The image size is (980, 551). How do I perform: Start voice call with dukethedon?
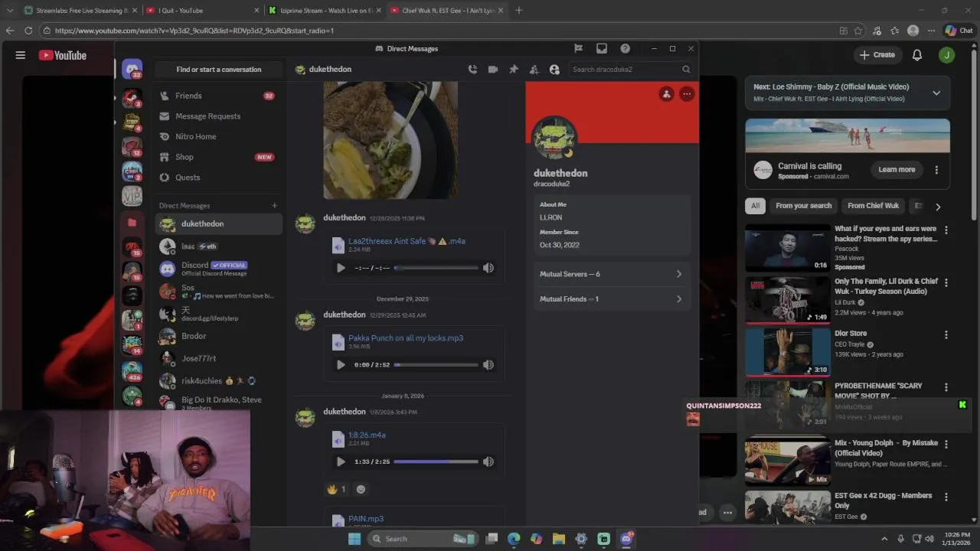point(472,69)
